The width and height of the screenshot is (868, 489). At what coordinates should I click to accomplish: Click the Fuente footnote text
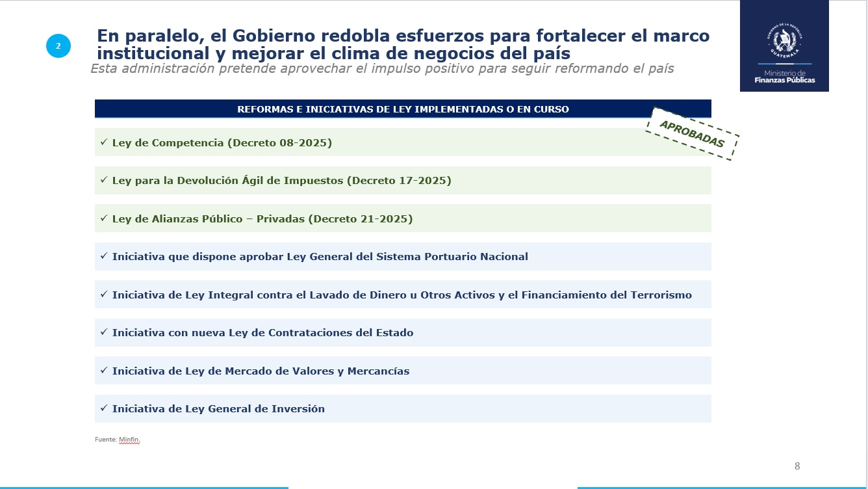[105, 439]
